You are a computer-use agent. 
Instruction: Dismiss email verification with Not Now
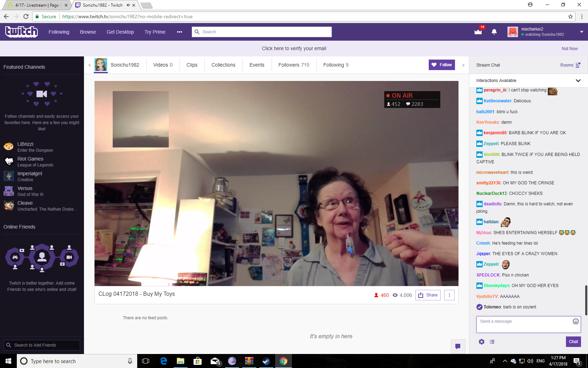(570, 49)
